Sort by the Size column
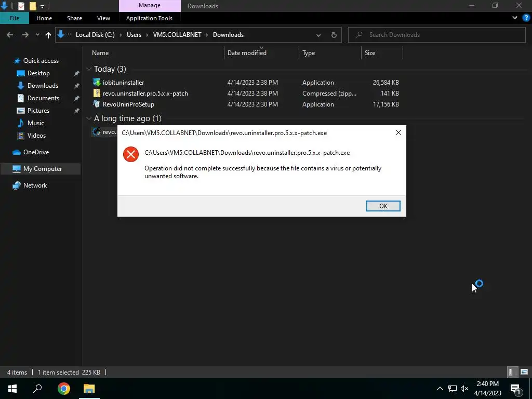Image resolution: width=532 pixels, height=399 pixels. tap(370, 53)
